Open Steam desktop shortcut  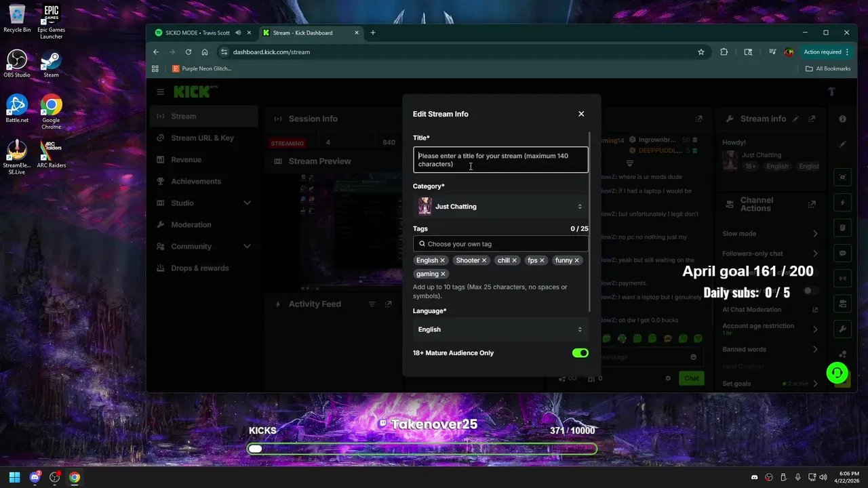51,64
